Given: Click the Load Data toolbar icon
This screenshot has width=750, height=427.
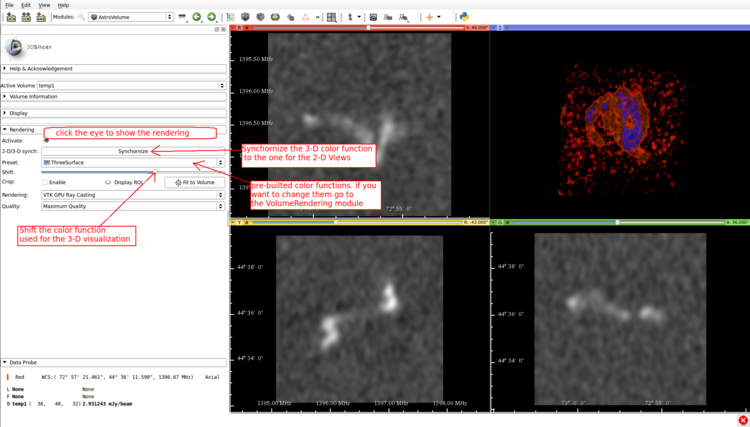Looking at the screenshot, I should 10,17.
